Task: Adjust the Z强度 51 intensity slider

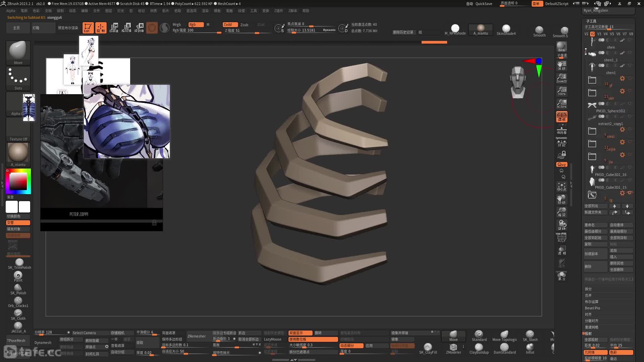Action: pos(247,31)
